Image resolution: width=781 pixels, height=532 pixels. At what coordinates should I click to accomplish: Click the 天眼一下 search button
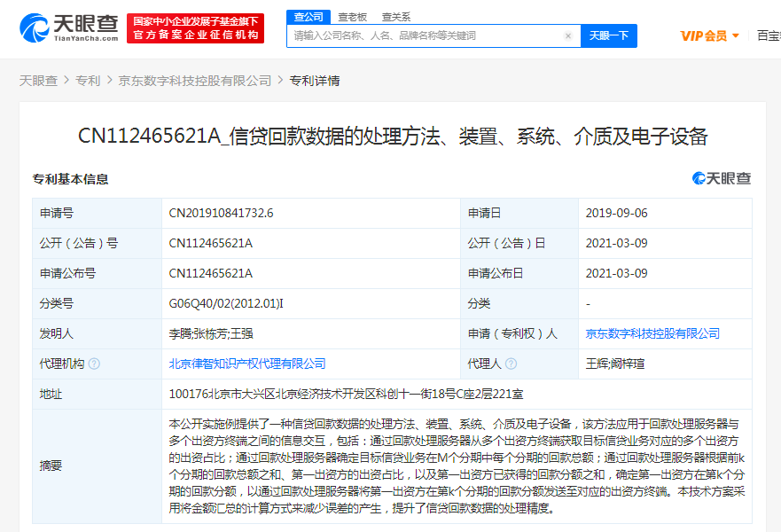[x=608, y=35]
